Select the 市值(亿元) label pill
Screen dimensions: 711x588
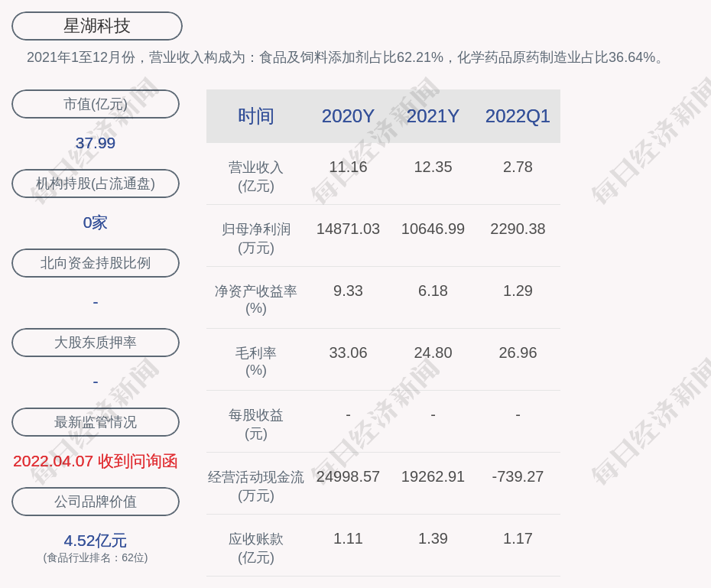[x=96, y=104]
